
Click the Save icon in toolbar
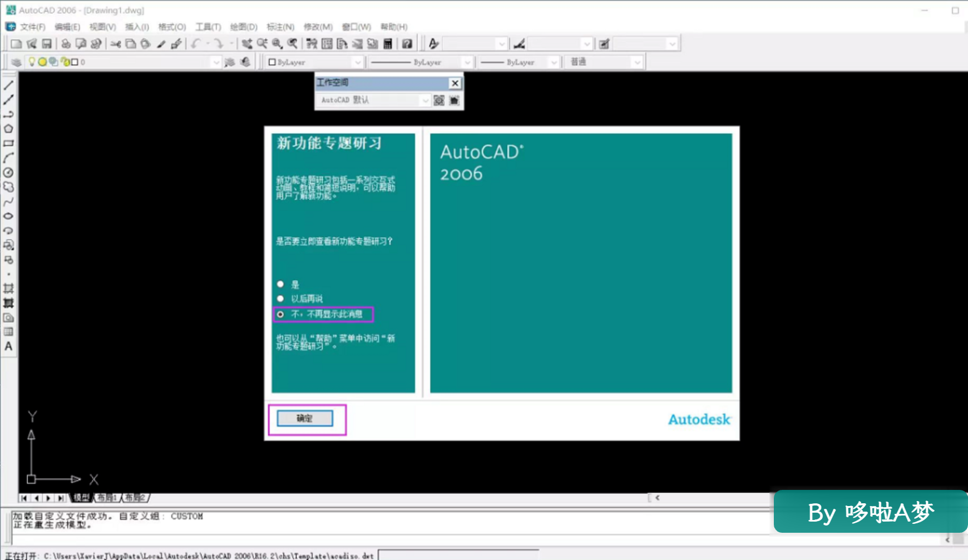click(47, 43)
